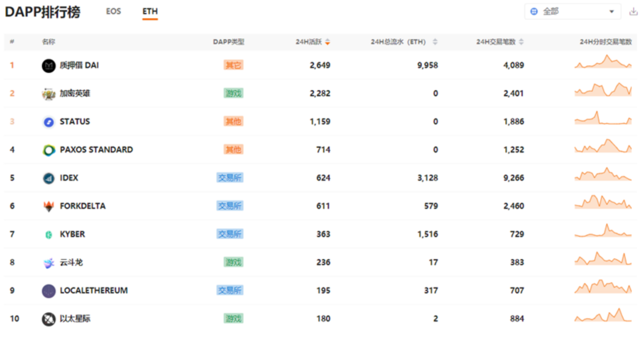Click the DAPP类型 column header
This screenshot has height=340, width=644.
pyautogui.click(x=229, y=42)
